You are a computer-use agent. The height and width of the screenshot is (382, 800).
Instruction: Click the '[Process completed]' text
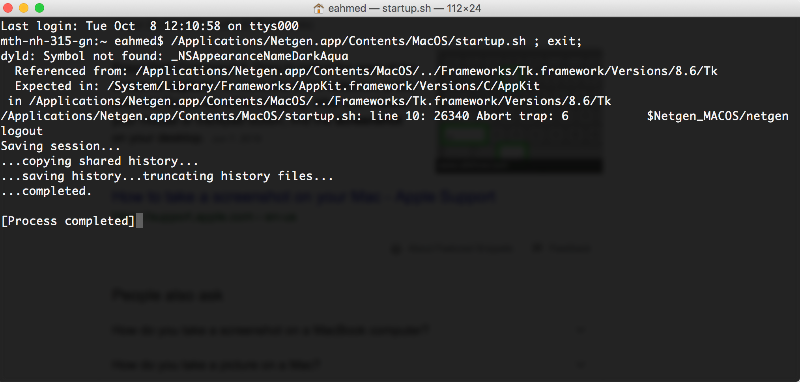68,221
